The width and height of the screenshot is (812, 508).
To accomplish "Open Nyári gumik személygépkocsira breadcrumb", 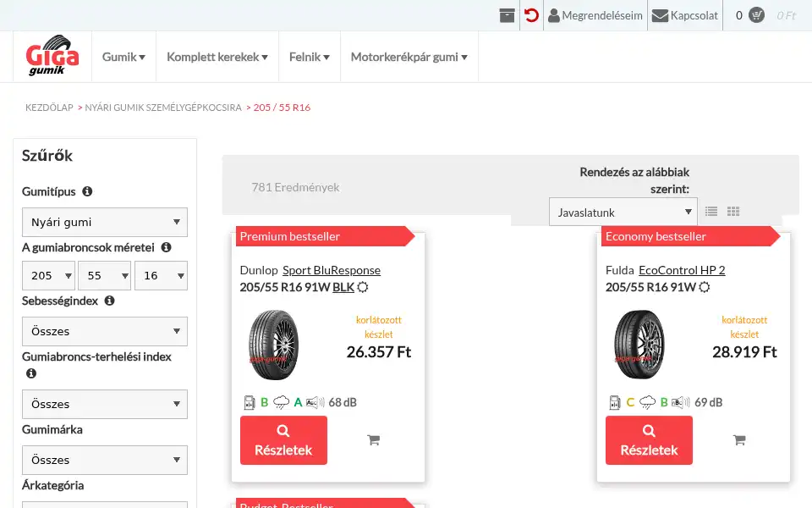I will 163,108.
